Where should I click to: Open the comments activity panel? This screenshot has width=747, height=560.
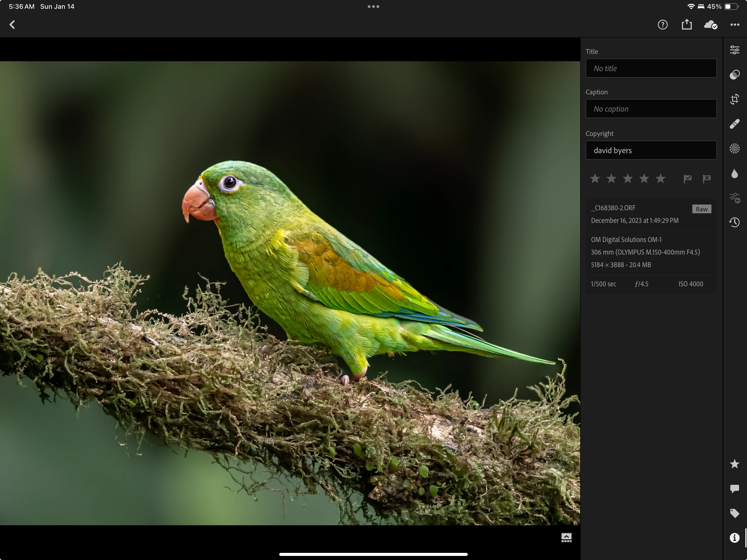pyautogui.click(x=734, y=489)
